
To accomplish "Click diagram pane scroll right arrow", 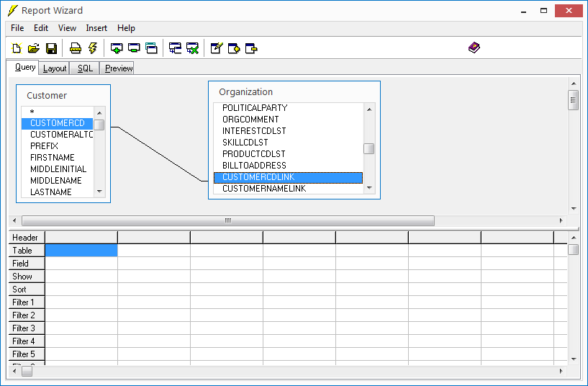I will coord(561,220).
